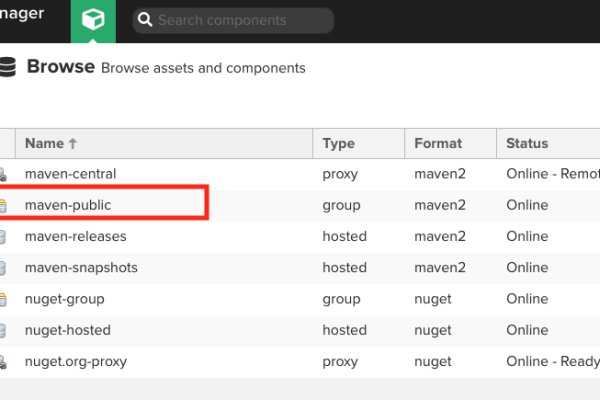Image resolution: width=600 pixels, height=400 pixels.
Task: Click the magnifier icon in search box
Action: [144, 20]
